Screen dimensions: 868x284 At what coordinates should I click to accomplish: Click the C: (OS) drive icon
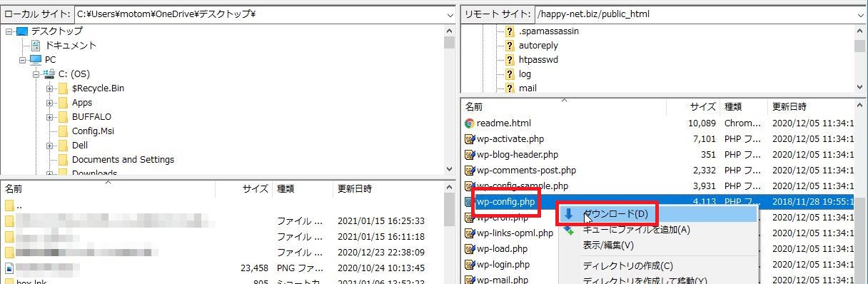point(49,73)
